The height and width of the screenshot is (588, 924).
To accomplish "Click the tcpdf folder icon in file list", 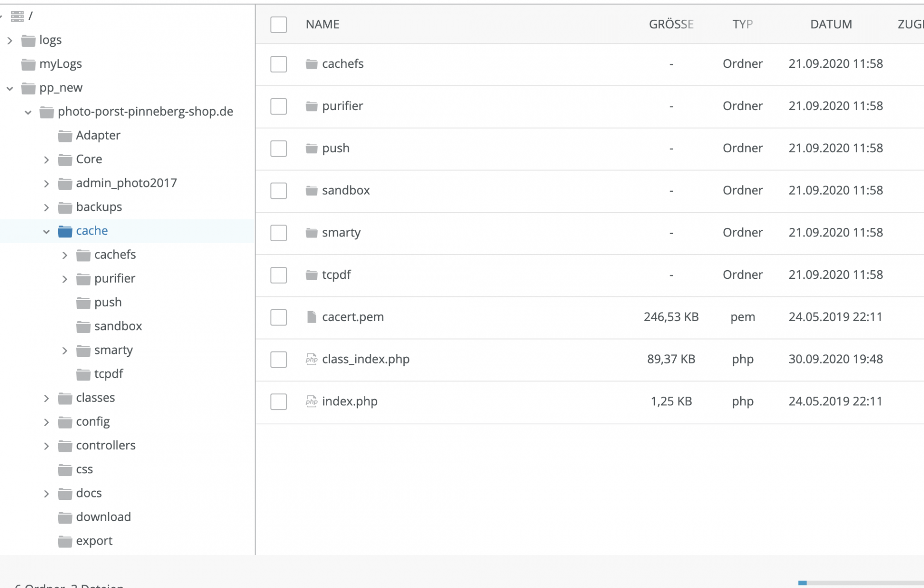I will [311, 275].
